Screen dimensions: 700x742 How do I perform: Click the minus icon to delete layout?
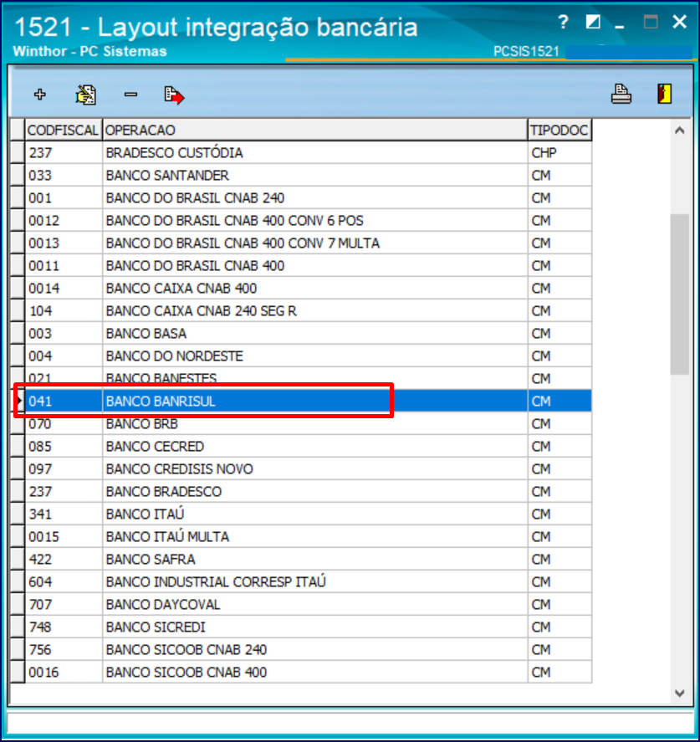pyautogui.click(x=130, y=95)
